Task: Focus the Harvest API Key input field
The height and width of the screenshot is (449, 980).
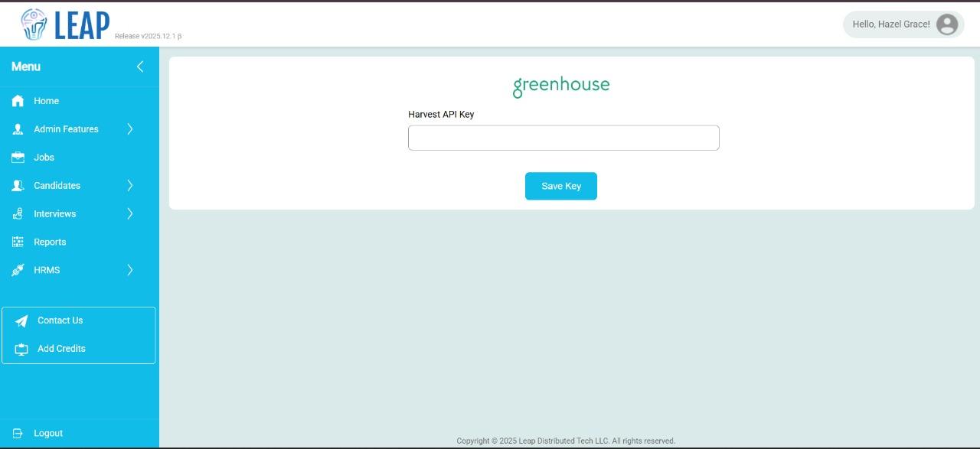Action: pyautogui.click(x=563, y=138)
